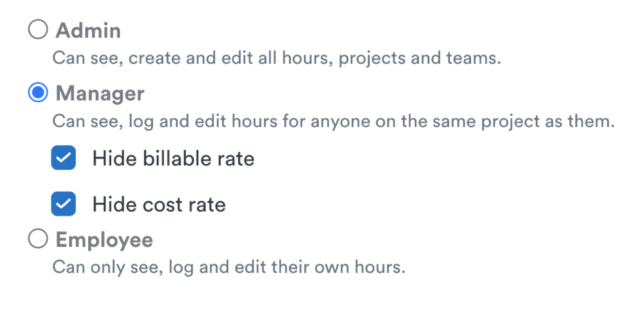The height and width of the screenshot is (310, 644).
Task: Uncheck the Hide billable rate checkbox
Action: 63,158
